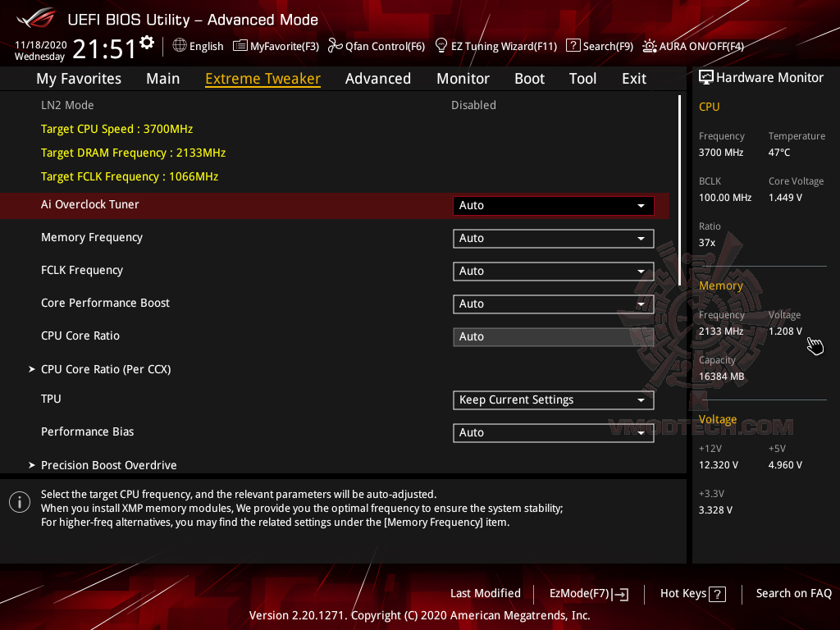Click the Version 2.20.1271 copyright text
The image size is (840, 630).
419,615
